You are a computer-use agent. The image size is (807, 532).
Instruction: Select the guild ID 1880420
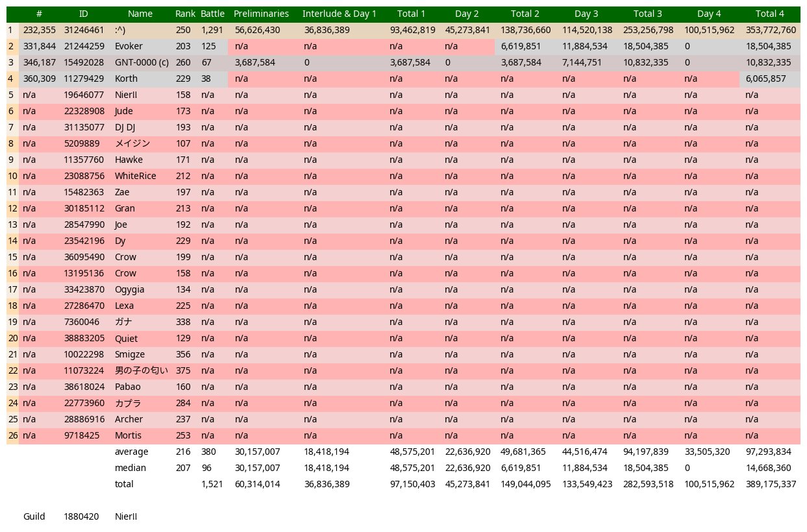(81, 516)
